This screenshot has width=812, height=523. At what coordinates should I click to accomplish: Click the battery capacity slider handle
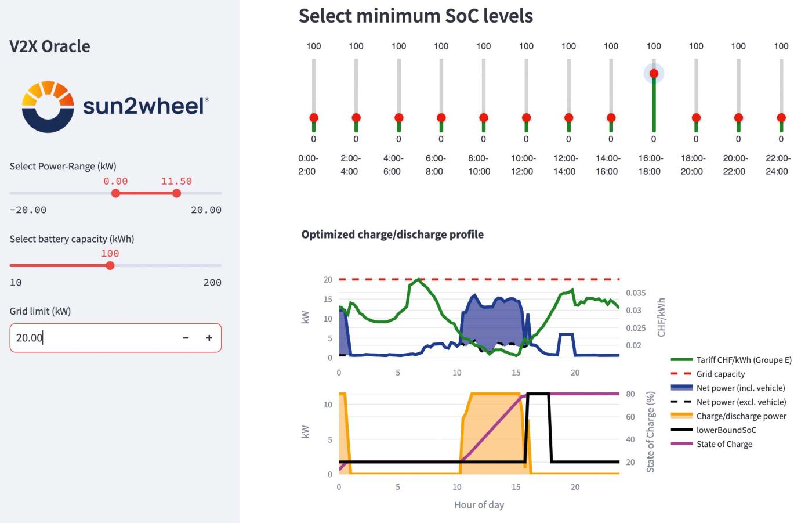[x=110, y=266]
